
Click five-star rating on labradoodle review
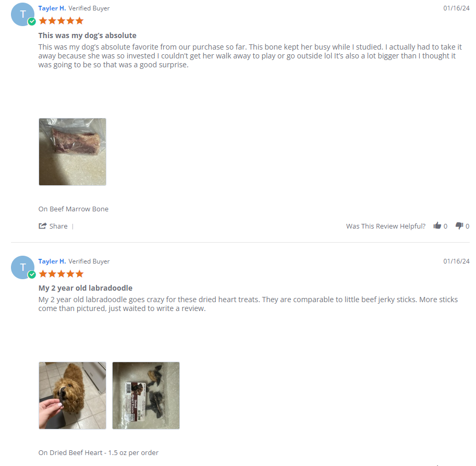(x=62, y=274)
